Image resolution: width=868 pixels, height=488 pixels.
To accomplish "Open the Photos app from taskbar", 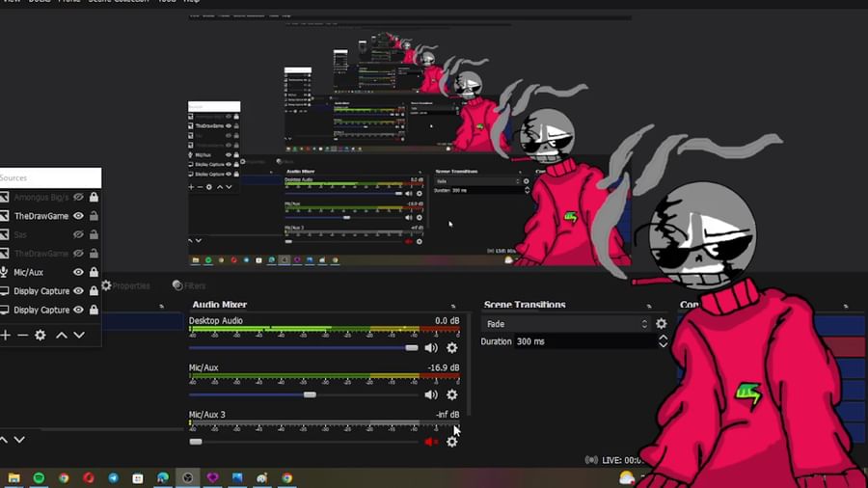I will click(237, 478).
